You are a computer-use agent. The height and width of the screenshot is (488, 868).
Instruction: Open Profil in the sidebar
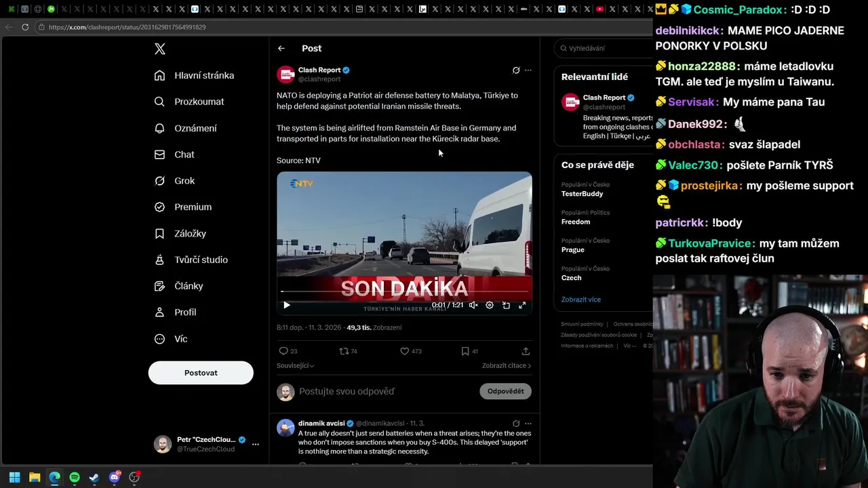point(176,312)
